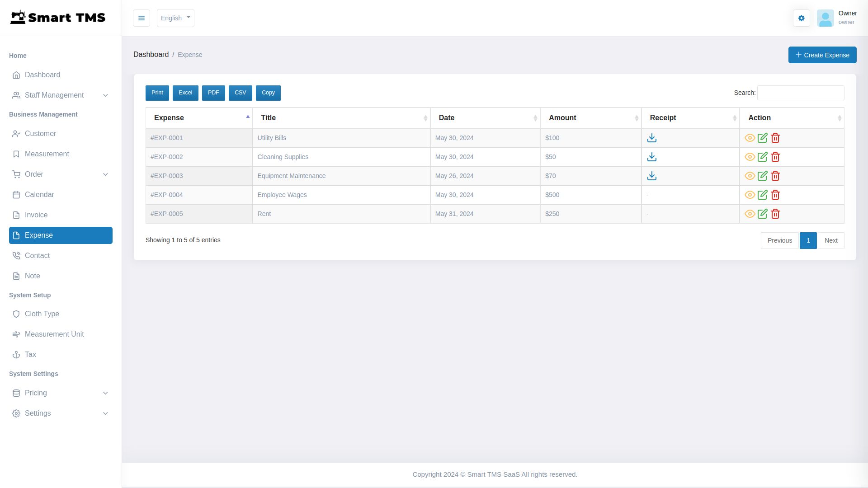868x488 pixels.
Task: Select Expense in the sidebar
Action: pyautogui.click(x=60, y=235)
